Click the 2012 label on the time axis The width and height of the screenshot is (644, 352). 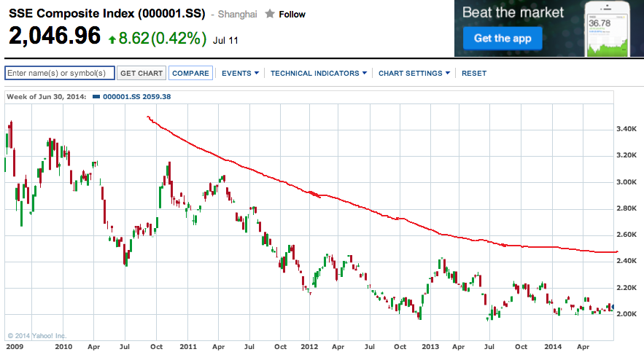310,348
